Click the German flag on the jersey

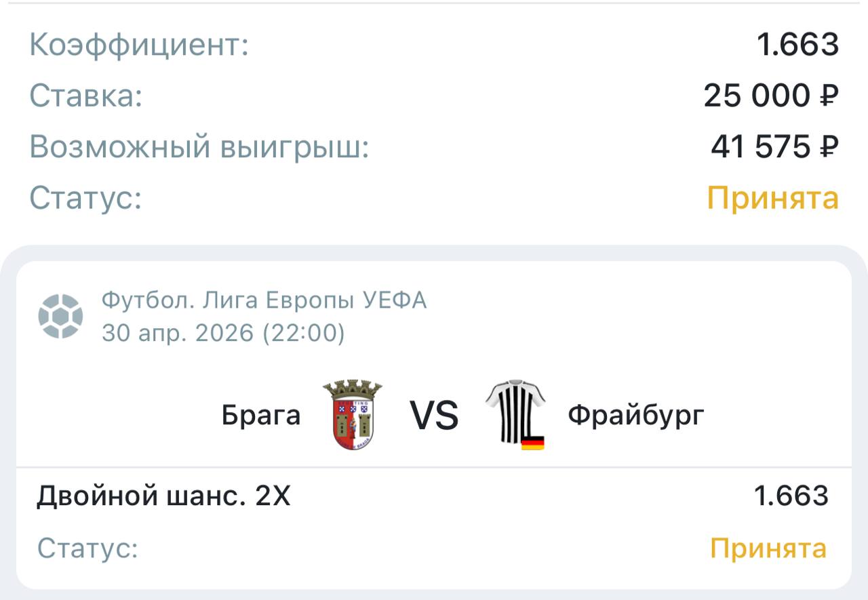pyautogui.click(x=532, y=444)
